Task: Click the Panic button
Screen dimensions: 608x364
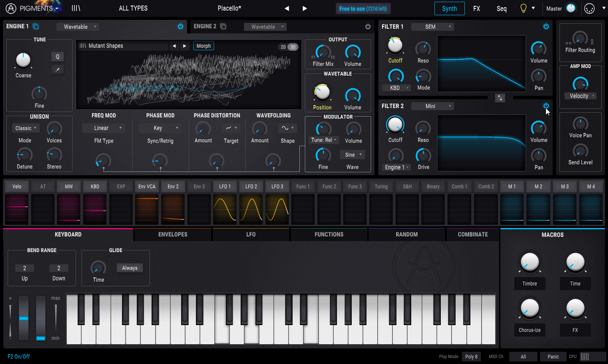Action: 553,356
